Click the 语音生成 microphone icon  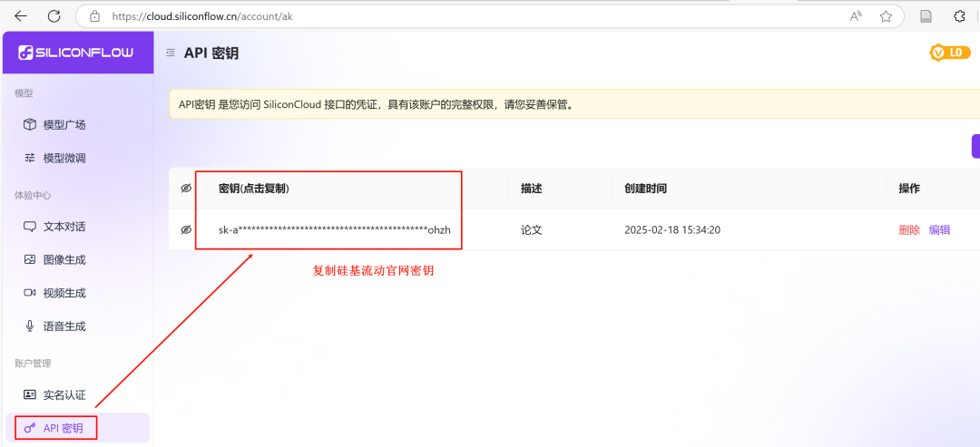pos(29,326)
